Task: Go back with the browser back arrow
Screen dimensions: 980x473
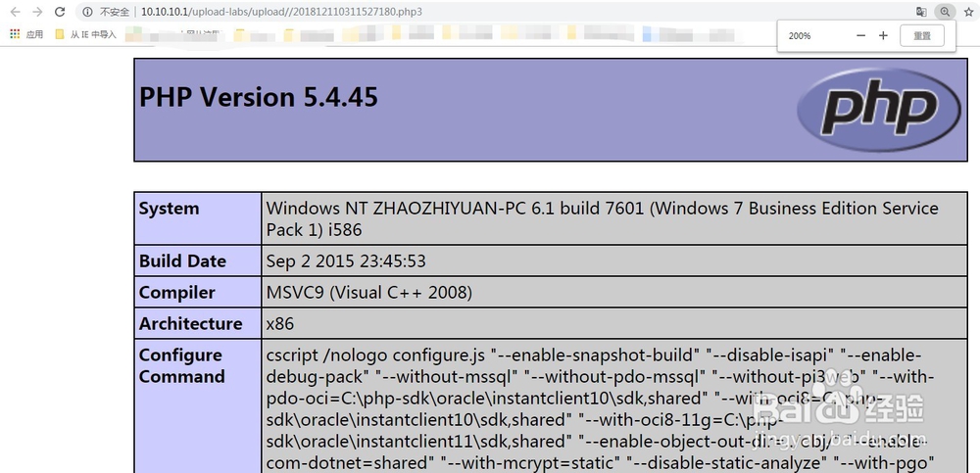Action: [x=15, y=11]
